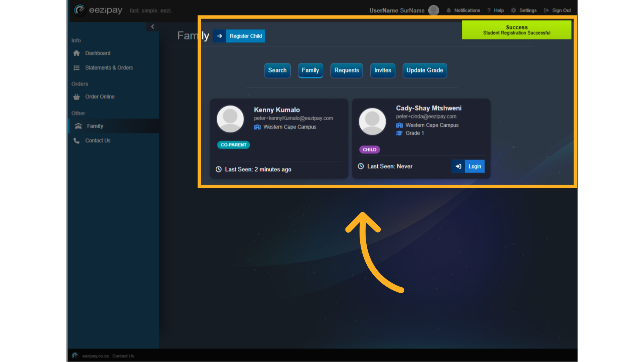The image size is (644, 362).
Task: Click the Statements list icon
Action: point(76,68)
